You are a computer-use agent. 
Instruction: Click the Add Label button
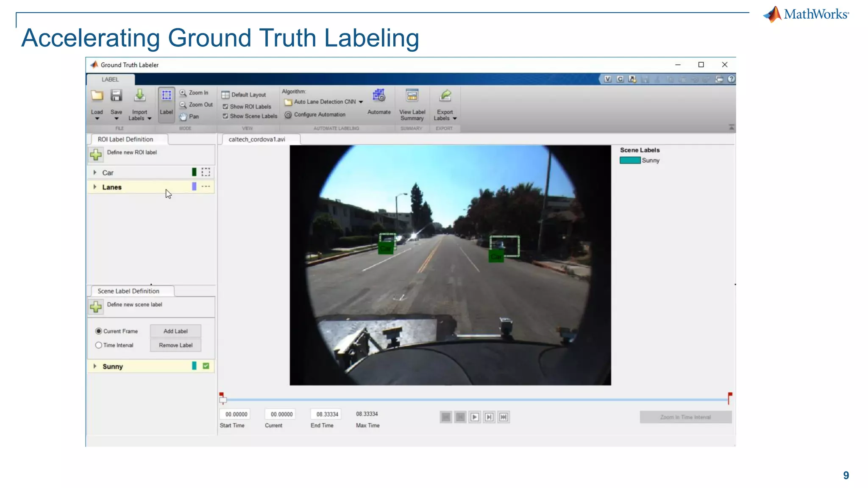point(175,331)
